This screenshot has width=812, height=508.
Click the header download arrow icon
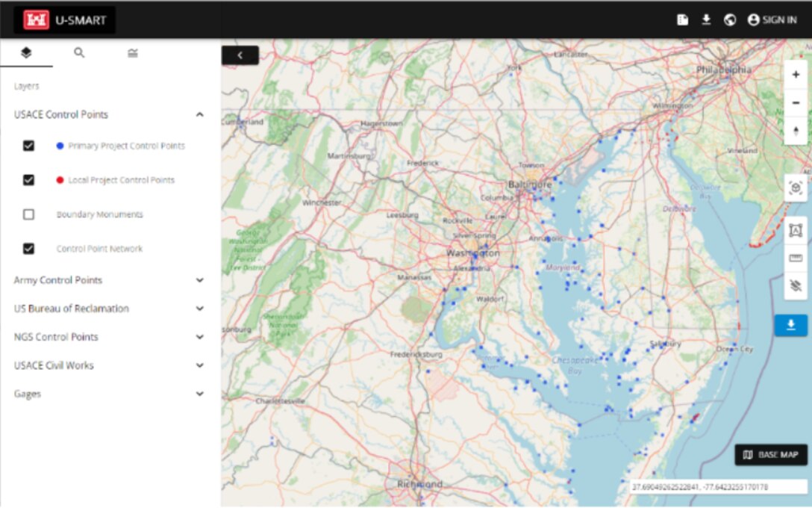(706, 20)
